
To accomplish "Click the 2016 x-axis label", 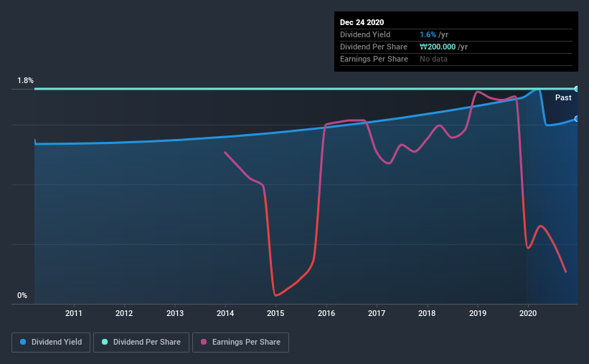I will 326,313.
